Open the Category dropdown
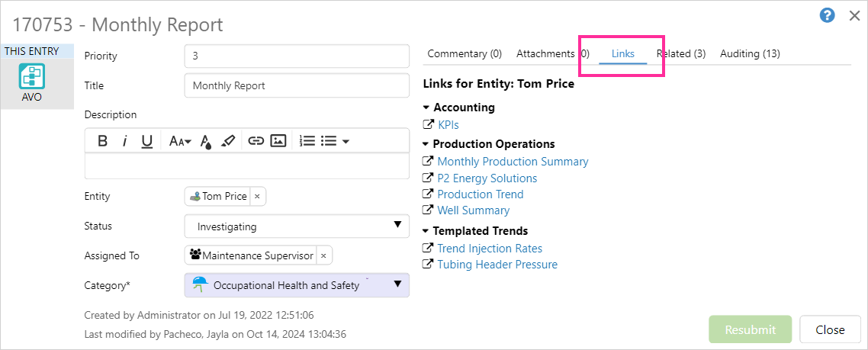 (297, 285)
